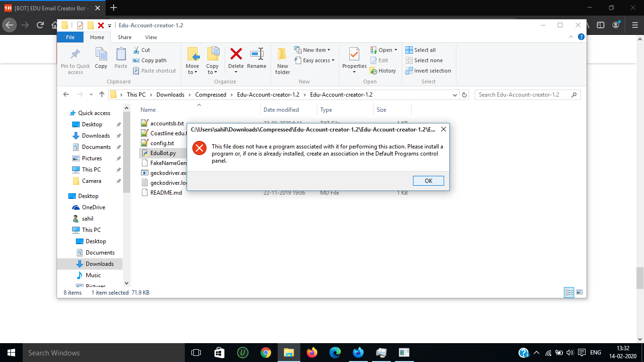Viewport: 644px width, 362px height.
Task: Switch to large icons view layout
Action: coord(579,292)
